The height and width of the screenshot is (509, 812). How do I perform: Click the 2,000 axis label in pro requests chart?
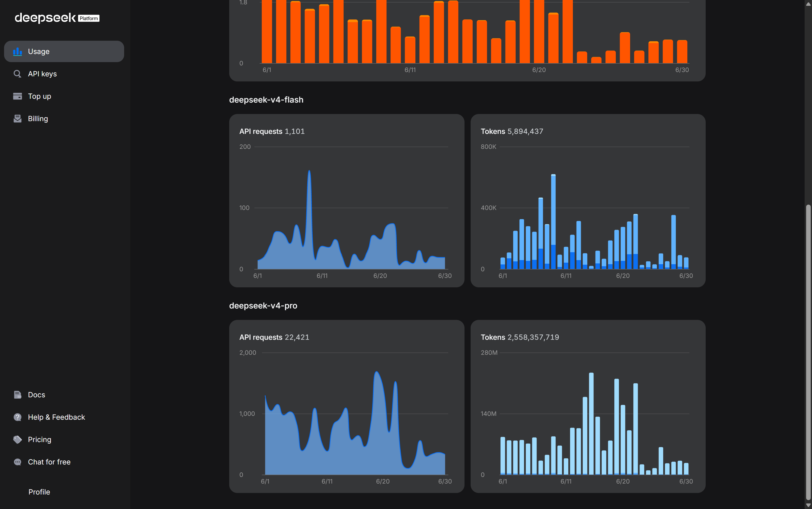click(x=248, y=352)
